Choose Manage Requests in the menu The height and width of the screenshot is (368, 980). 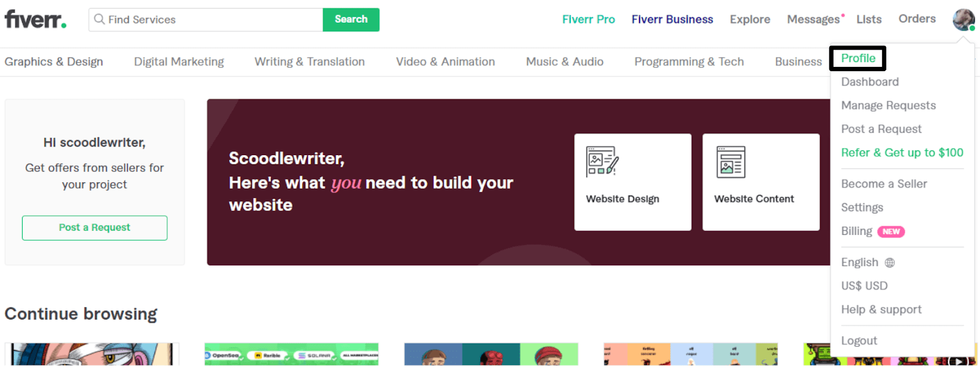click(x=888, y=105)
